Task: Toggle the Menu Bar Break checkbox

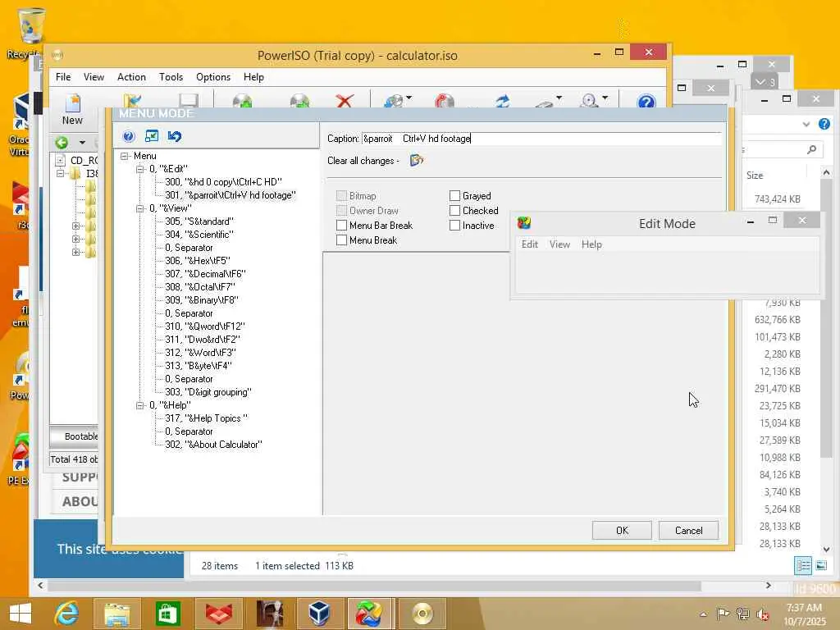Action: click(x=341, y=226)
